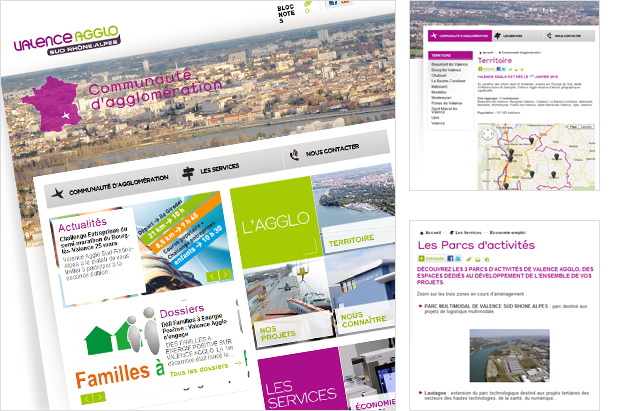The height and width of the screenshot is (411, 625).
Task: Click Accueil breadcrumb on Parcs d'activités page
Action: pyautogui.click(x=431, y=232)
